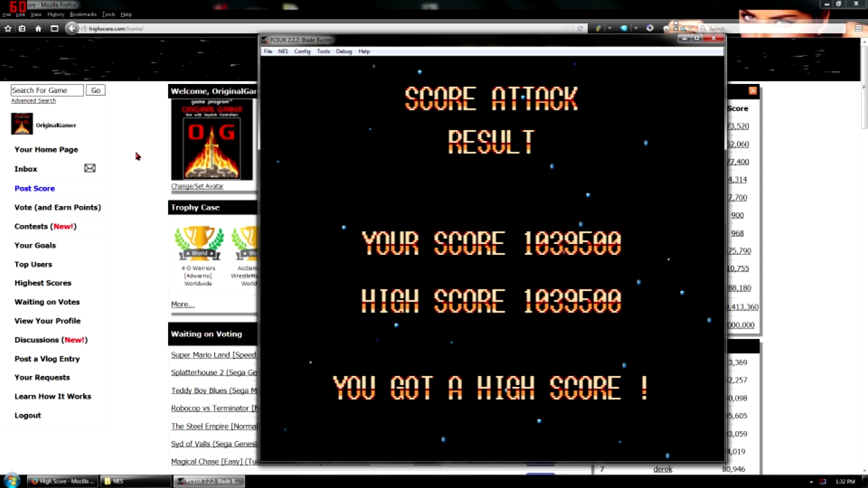Screen dimensions: 868x488
Task: Expand the trophy case More link
Action: coord(182,304)
